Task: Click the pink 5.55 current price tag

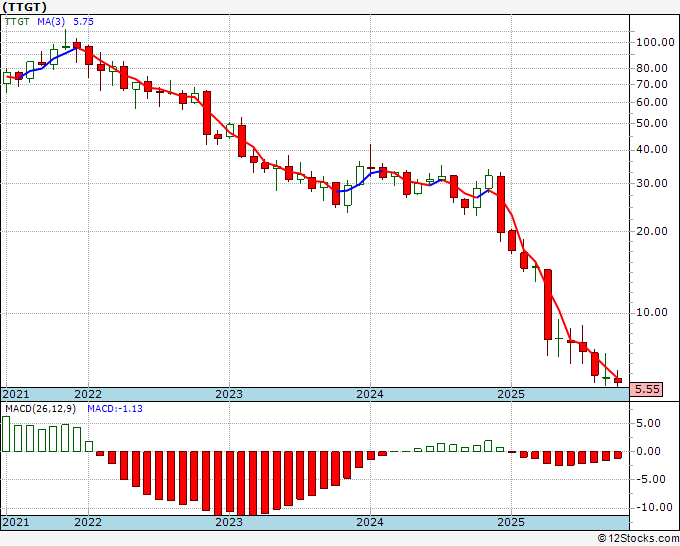Action: [x=646, y=389]
